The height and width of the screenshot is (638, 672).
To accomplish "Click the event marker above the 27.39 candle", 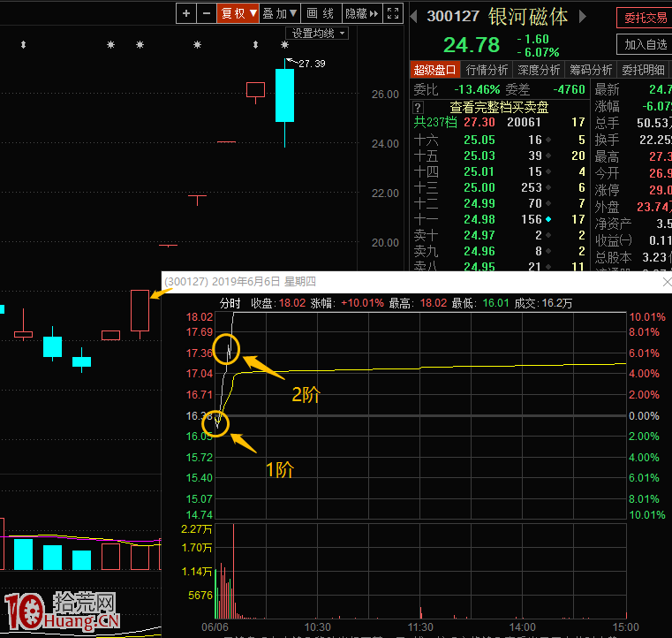I will point(284,44).
